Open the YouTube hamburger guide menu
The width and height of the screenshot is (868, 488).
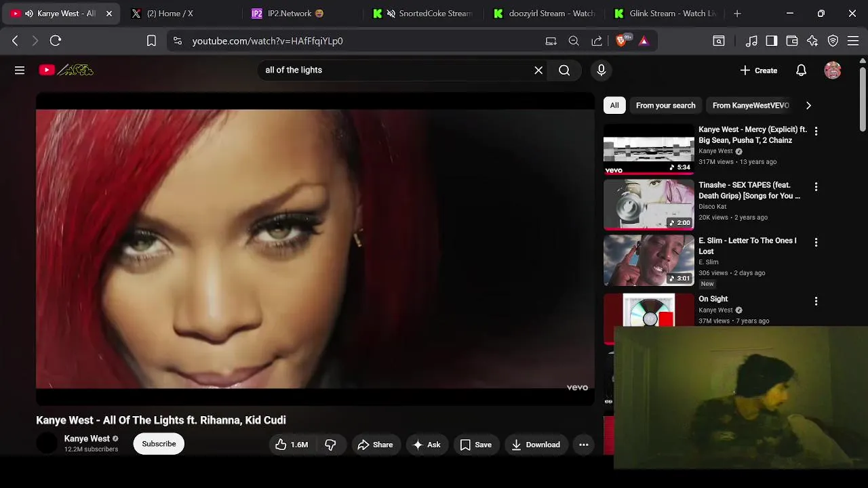tap(20, 70)
